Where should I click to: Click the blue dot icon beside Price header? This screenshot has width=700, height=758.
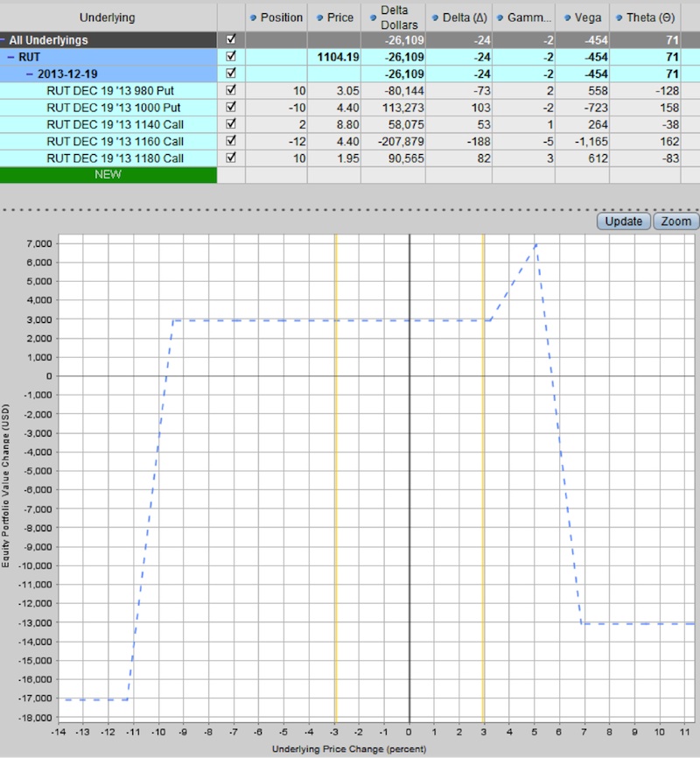pos(319,18)
